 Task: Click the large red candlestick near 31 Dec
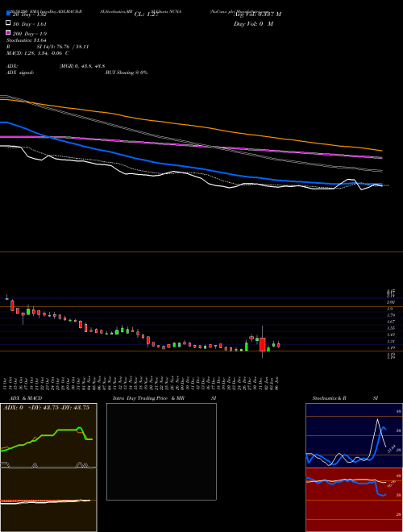click(262, 344)
